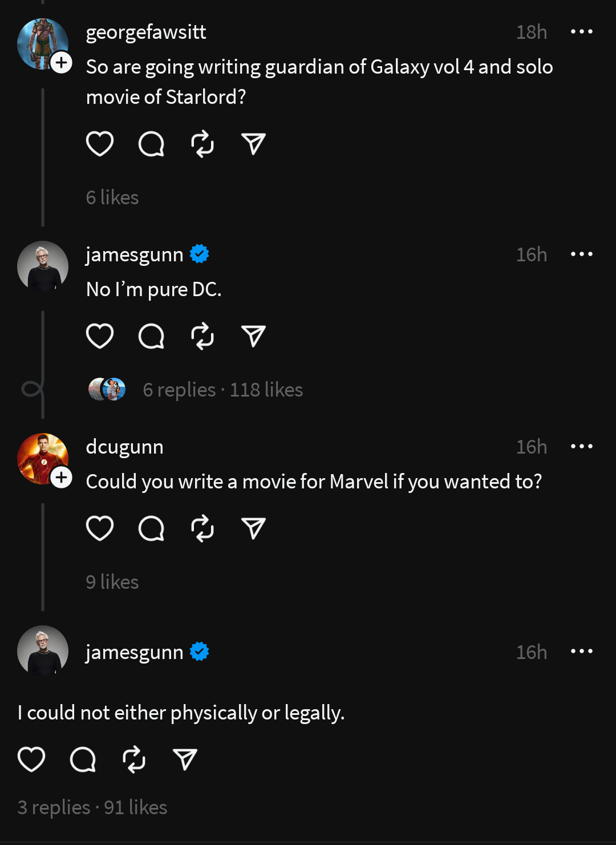The width and height of the screenshot is (616, 845).
Task: Follow dcugunn using the plus badge
Action: 62,478
